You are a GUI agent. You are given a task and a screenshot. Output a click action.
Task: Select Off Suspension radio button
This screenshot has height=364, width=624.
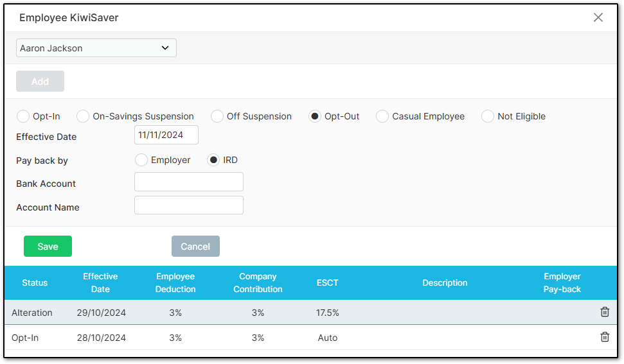217,116
